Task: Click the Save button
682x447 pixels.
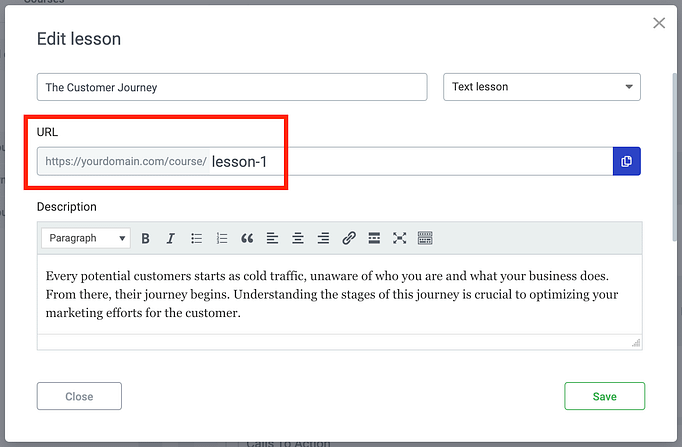Action: coord(604,396)
